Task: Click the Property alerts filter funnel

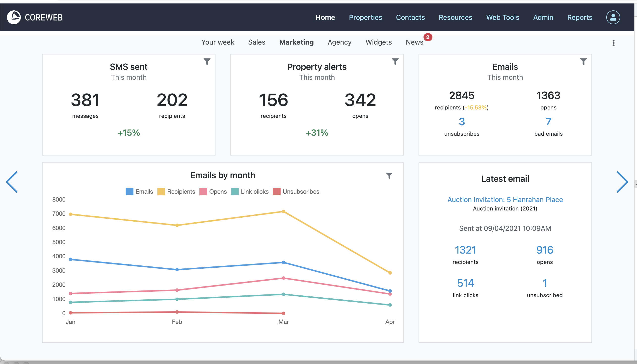Action: pyautogui.click(x=395, y=61)
